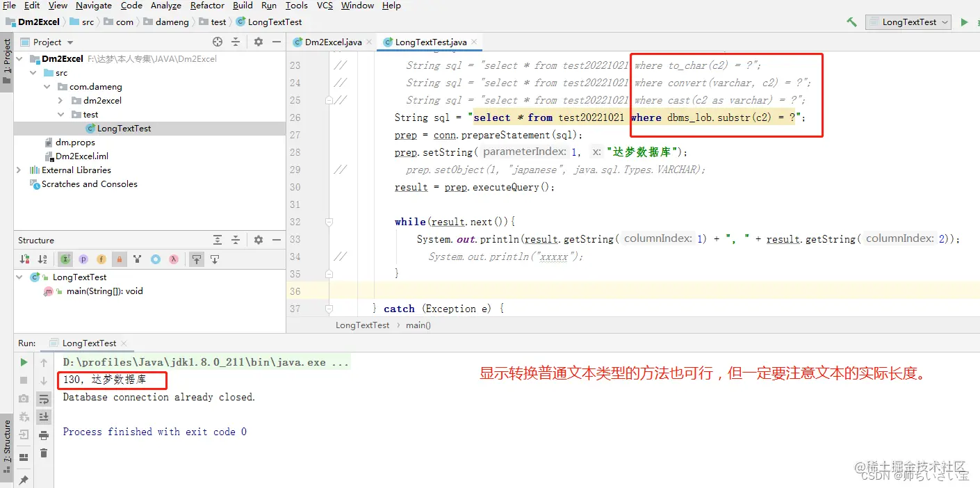Collapse test package node
Viewport: 980px width, 488px height.
pos(60,115)
